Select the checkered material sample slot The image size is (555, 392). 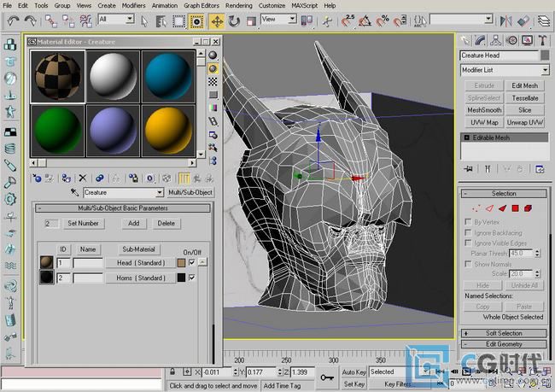(58, 77)
